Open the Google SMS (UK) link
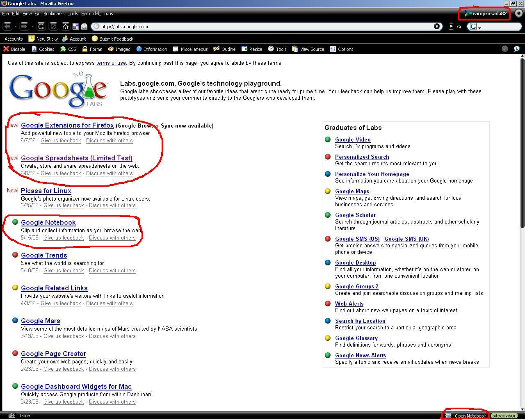This screenshot has width=525, height=420. [x=406, y=239]
